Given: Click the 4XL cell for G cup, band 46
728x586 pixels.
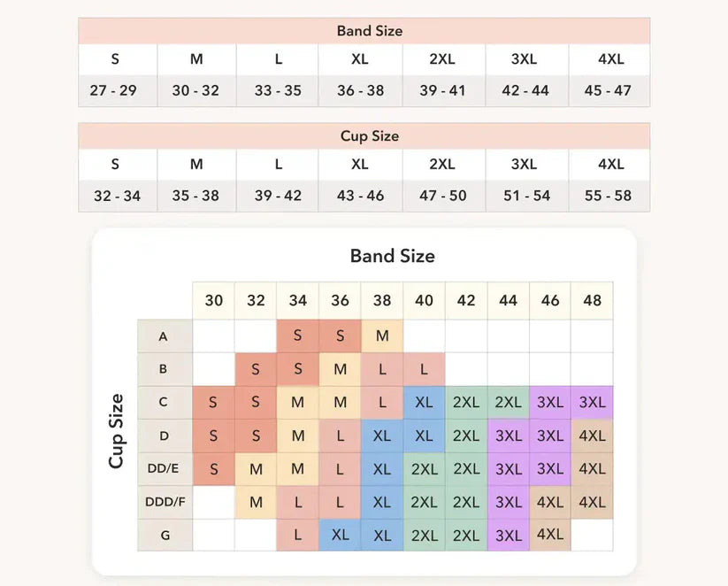Looking at the screenshot, I should (x=550, y=536).
